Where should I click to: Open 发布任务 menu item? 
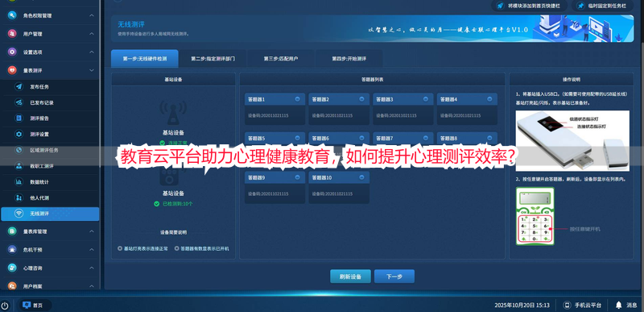pos(50,87)
